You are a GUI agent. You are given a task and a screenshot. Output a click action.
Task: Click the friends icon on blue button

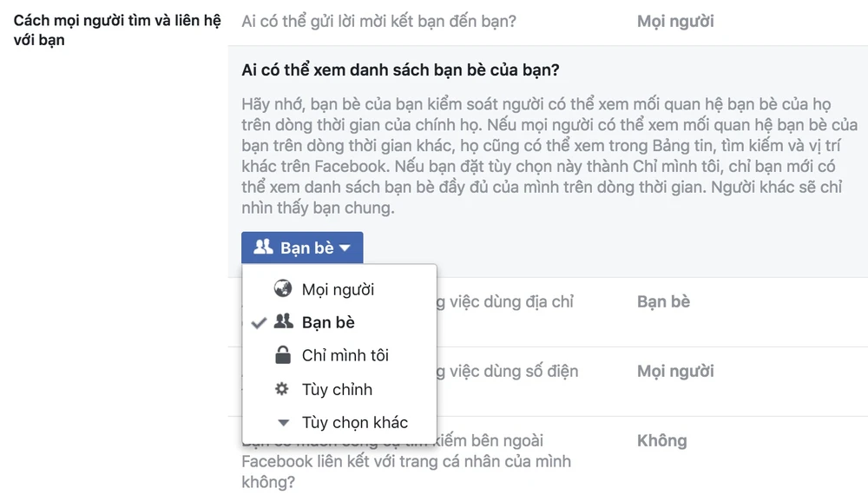point(263,247)
